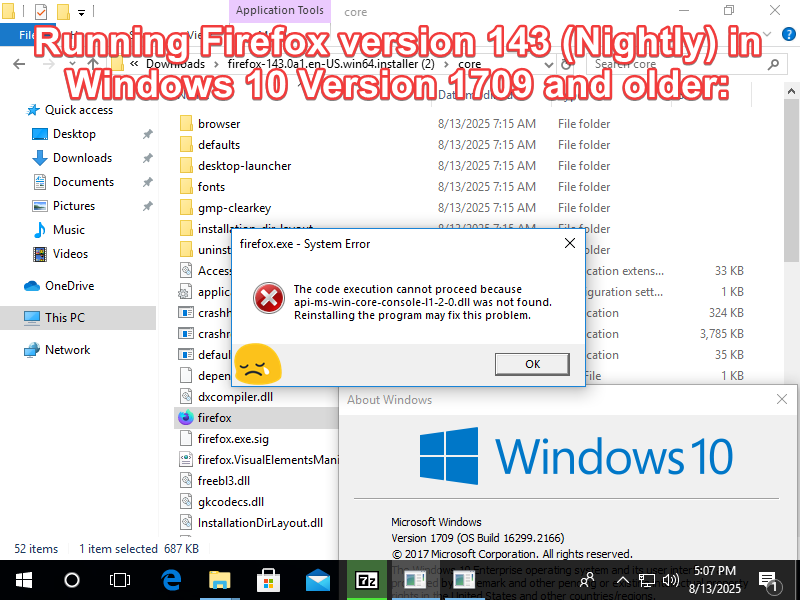The height and width of the screenshot is (600, 800).
Task: Open Microsoft Store from taskbar
Action: click(x=268, y=580)
